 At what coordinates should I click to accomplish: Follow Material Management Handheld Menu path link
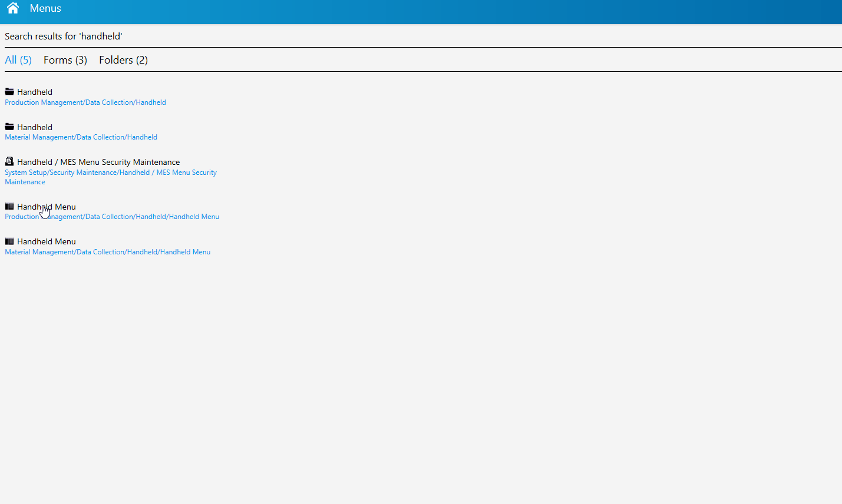108,252
